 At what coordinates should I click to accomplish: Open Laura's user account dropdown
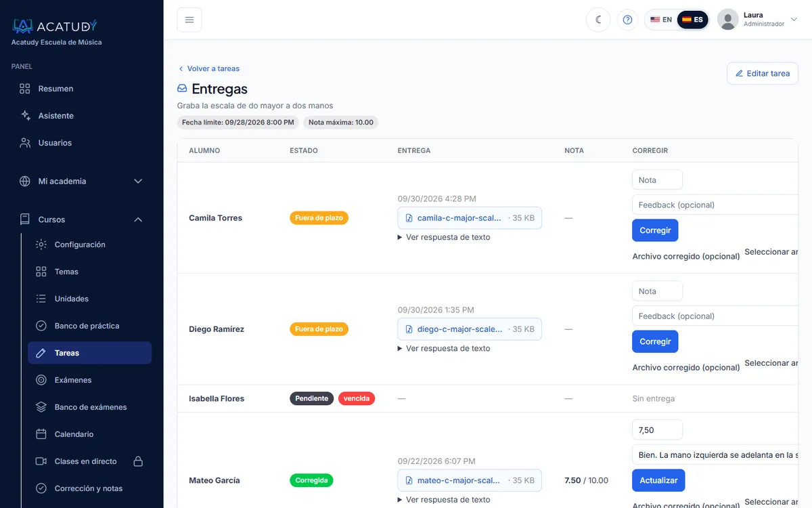(759, 20)
